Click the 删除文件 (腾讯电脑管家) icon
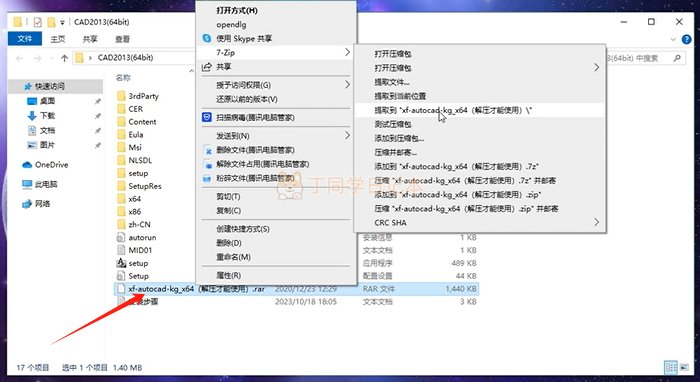The height and width of the screenshot is (382, 700). click(207, 150)
